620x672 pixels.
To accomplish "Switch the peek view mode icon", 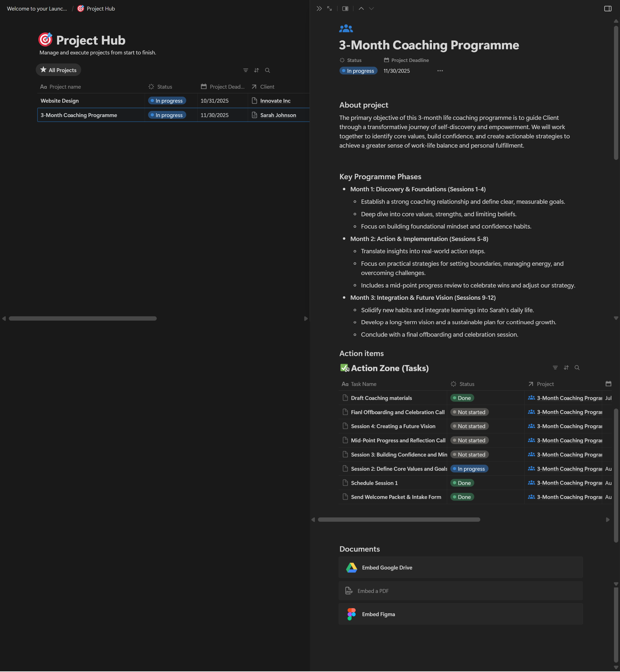I will 345,9.
